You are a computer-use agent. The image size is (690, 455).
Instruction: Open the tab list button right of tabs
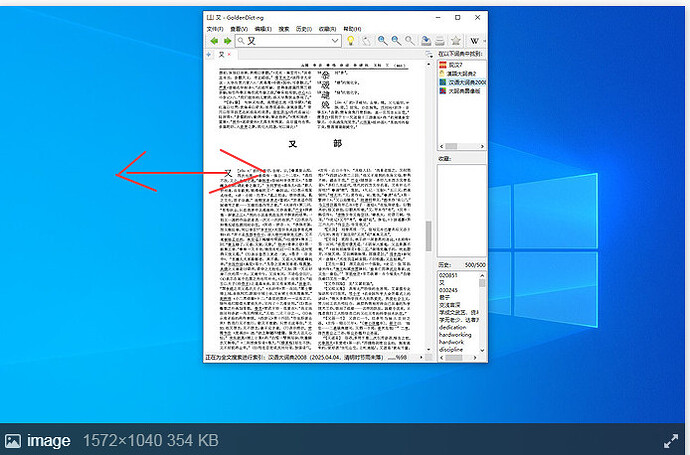pyautogui.click(x=429, y=55)
